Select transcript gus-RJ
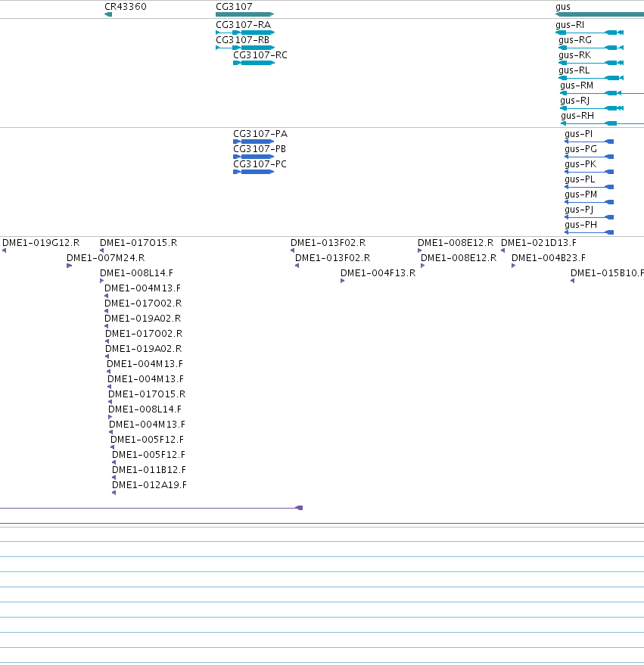644x666 pixels. coord(592,108)
